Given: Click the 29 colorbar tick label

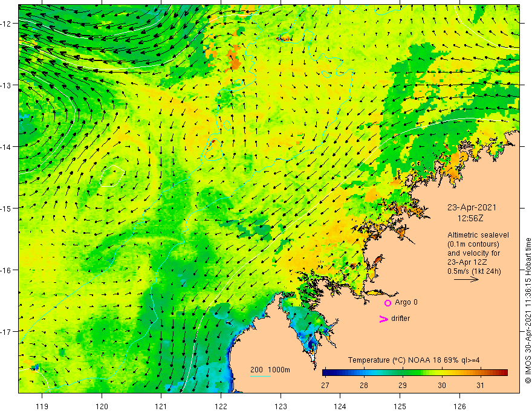Looking at the screenshot, I should 403,385.
